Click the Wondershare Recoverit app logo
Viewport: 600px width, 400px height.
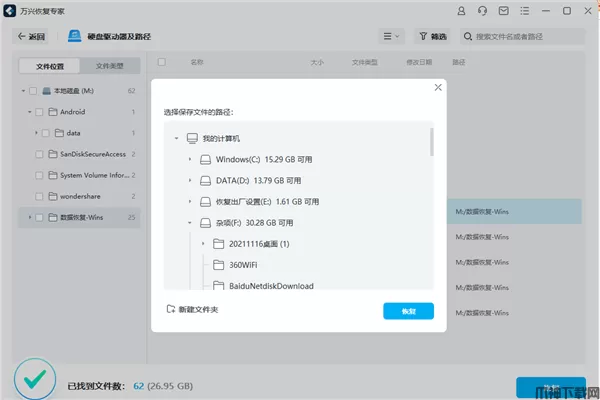[x=10, y=11]
